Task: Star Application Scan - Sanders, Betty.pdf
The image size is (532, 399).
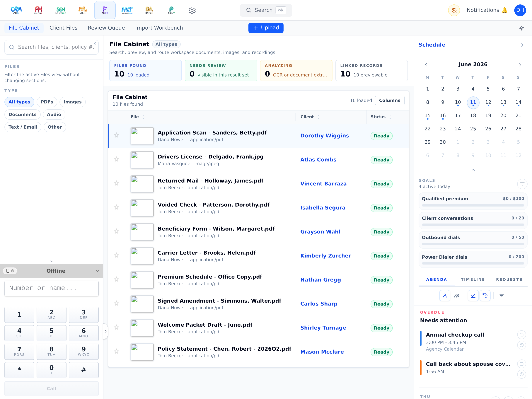Action: [x=116, y=135]
